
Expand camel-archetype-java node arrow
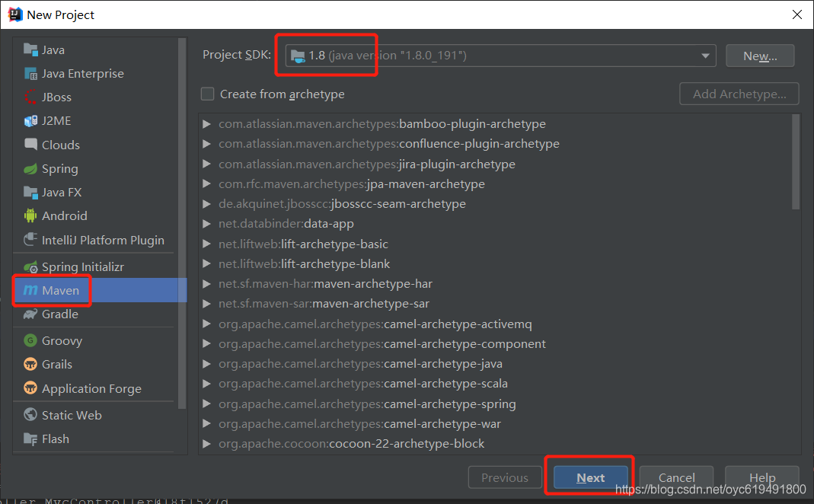coord(206,364)
